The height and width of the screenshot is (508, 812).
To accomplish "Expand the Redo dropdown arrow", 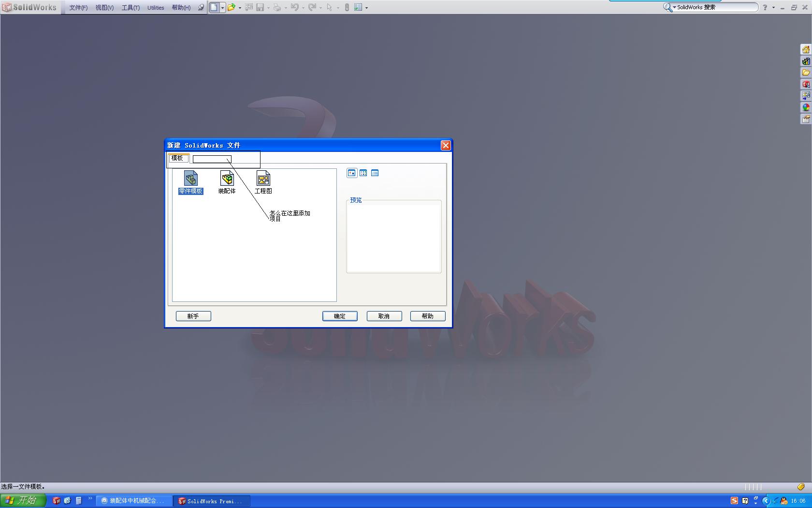I will click(x=320, y=8).
